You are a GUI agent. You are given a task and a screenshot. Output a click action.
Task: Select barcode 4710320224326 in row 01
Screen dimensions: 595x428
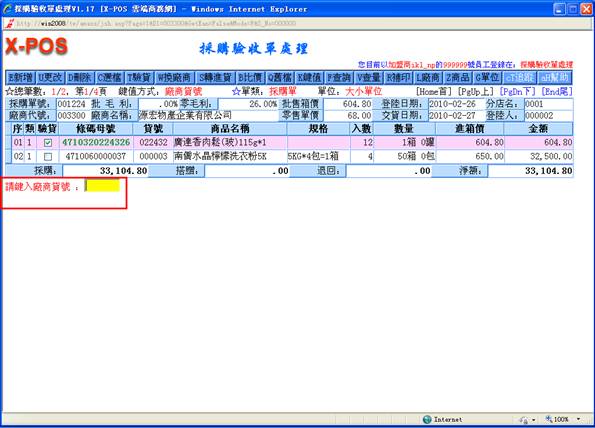pos(96,142)
